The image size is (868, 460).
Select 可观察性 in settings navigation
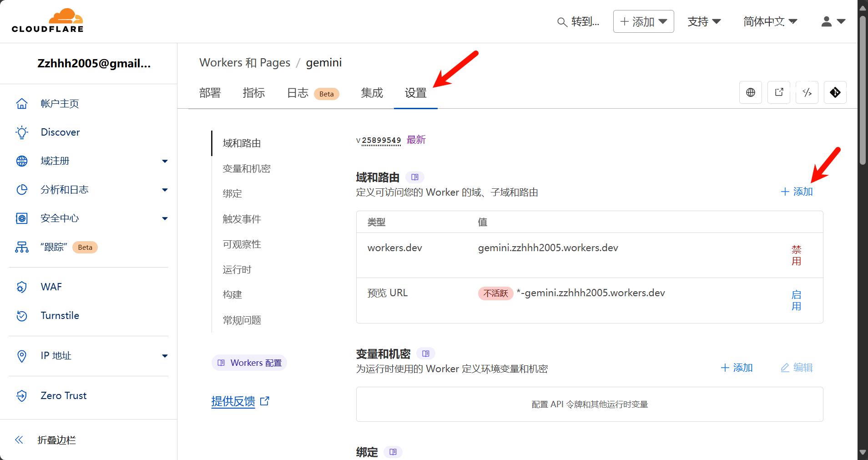click(x=242, y=244)
